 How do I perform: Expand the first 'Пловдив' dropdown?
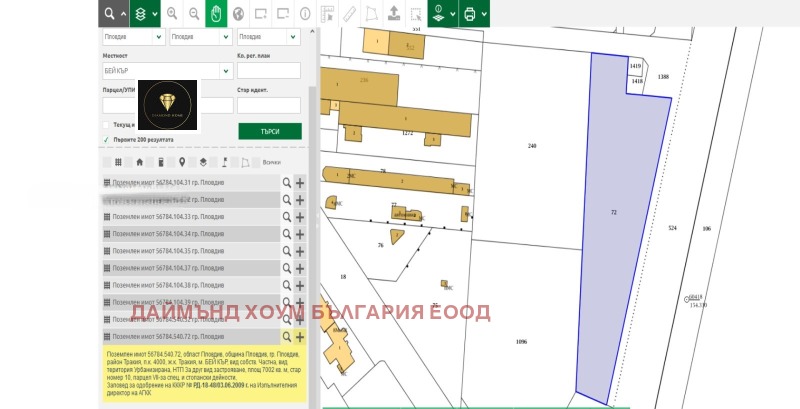pos(133,37)
